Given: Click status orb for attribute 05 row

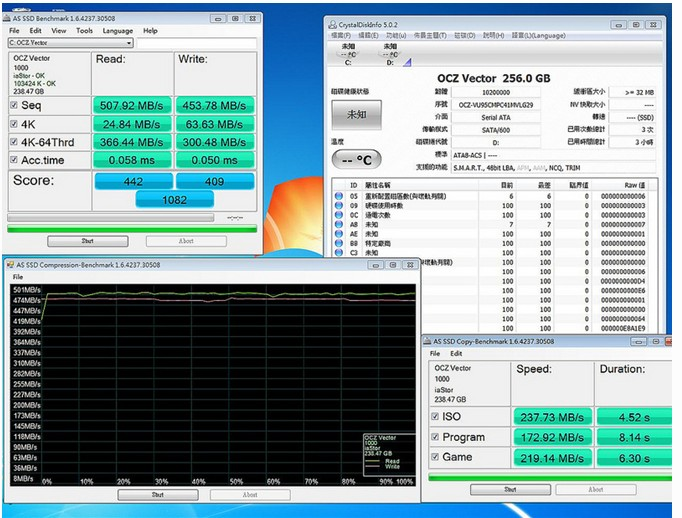Looking at the screenshot, I should (339, 196).
